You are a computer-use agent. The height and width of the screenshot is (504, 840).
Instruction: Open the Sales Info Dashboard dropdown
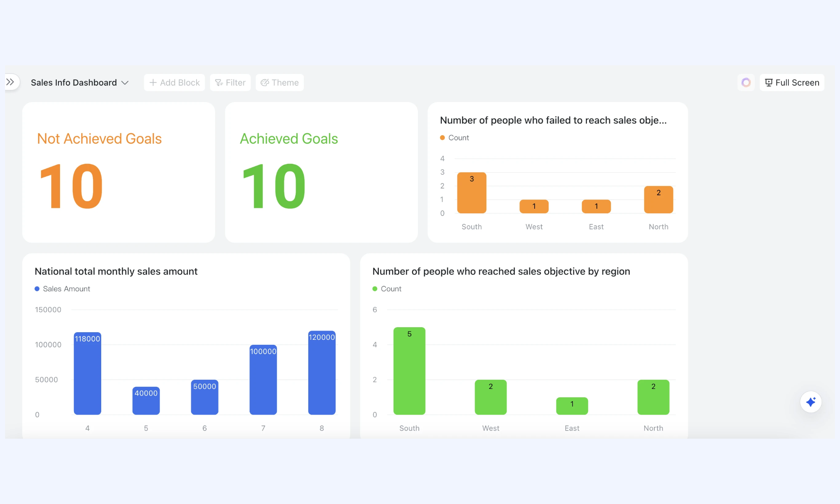click(x=79, y=83)
